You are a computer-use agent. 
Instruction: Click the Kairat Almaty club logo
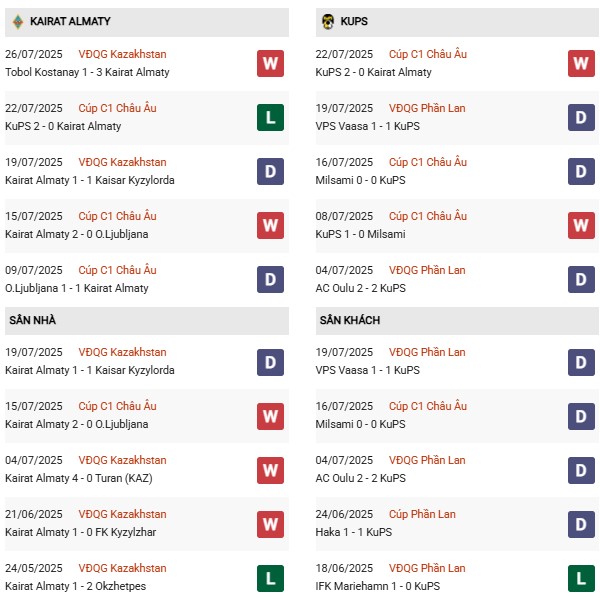[17, 21]
